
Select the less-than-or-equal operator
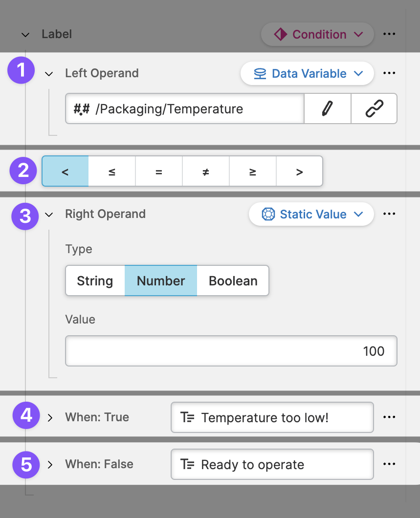click(x=112, y=172)
